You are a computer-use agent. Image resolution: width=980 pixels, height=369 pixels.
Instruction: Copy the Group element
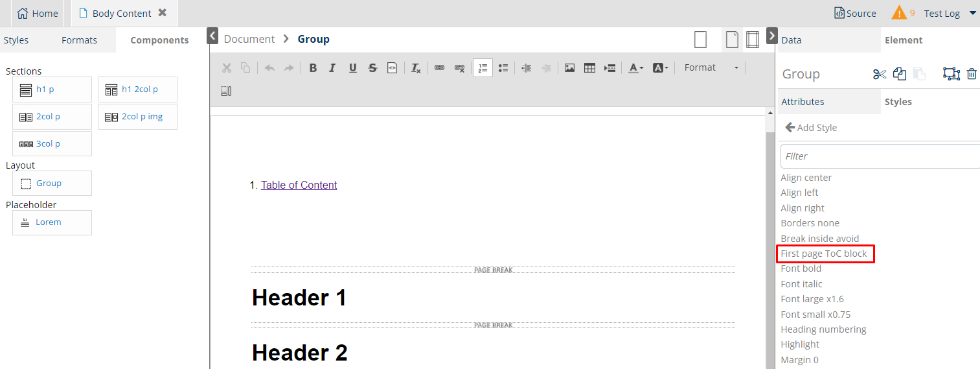tap(899, 74)
